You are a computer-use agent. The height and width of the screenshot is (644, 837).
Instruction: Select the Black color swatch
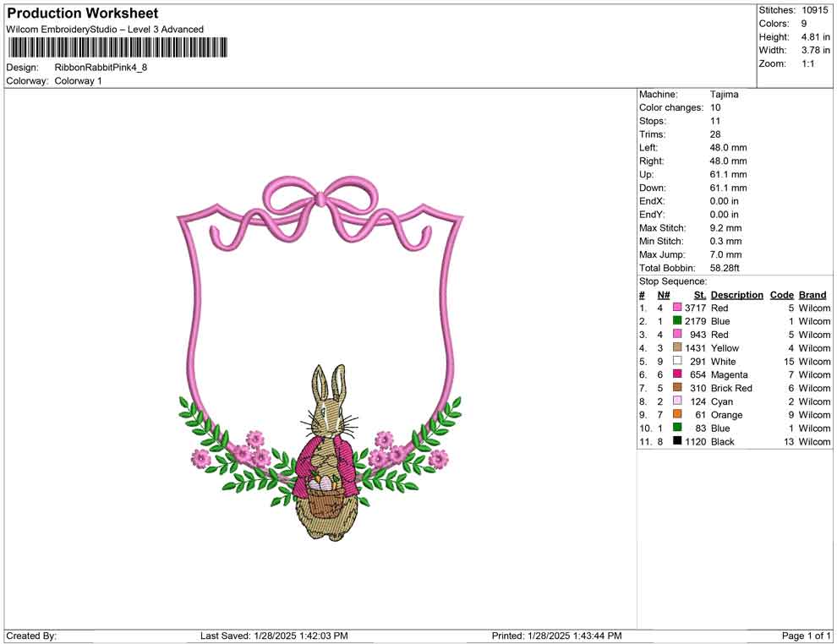[677, 440]
